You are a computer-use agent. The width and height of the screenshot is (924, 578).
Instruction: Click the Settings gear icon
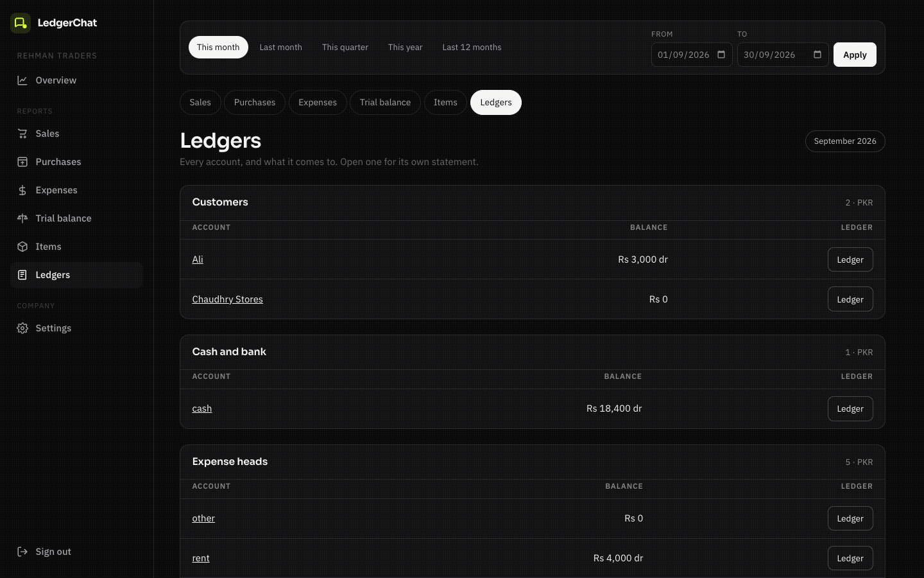pyautogui.click(x=22, y=328)
